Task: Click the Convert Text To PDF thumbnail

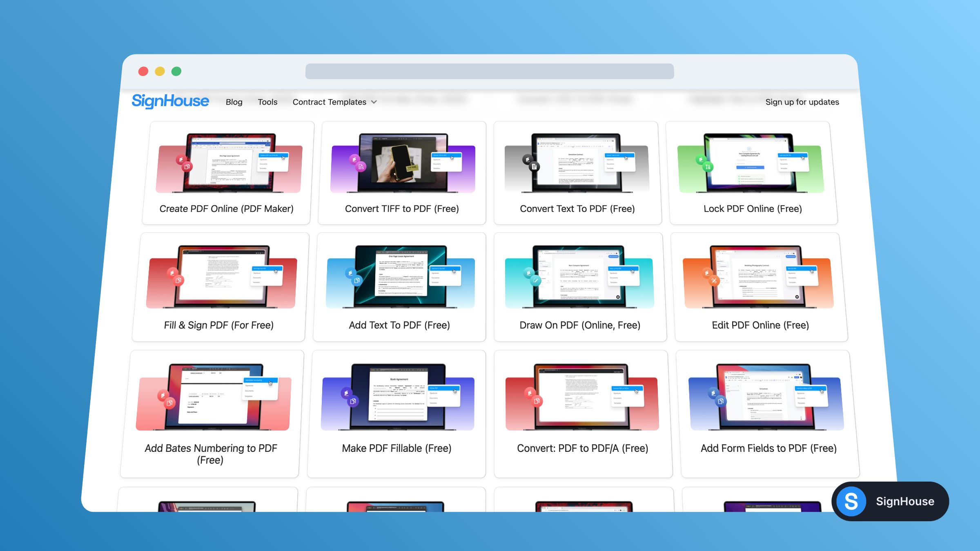Action: coord(577,163)
